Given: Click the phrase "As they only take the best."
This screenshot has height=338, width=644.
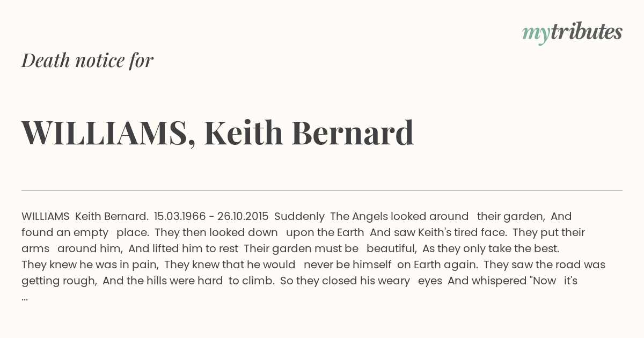Looking at the screenshot, I should (491, 248).
